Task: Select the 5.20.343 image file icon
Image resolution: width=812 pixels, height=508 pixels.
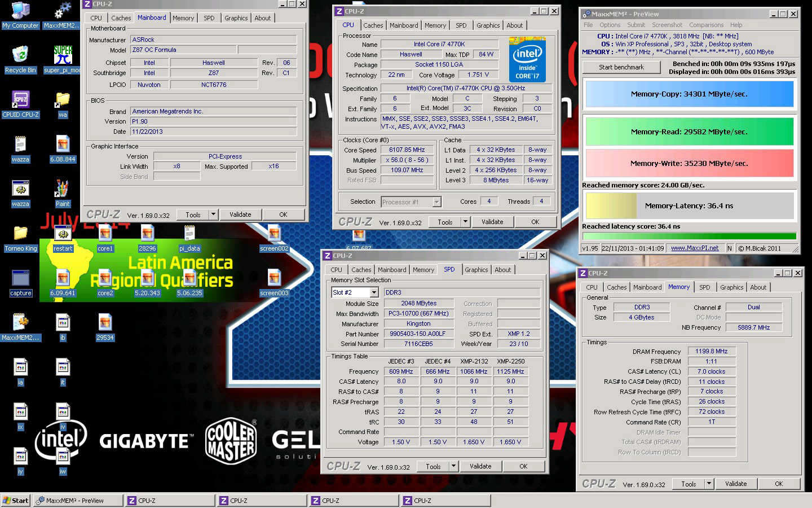Action: coord(147,282)
